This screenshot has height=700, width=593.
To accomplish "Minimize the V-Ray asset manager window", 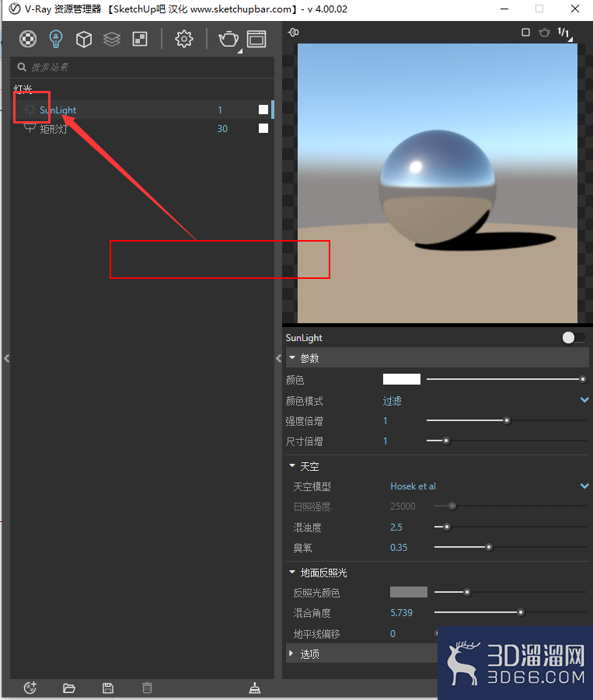I will [504, 9].
